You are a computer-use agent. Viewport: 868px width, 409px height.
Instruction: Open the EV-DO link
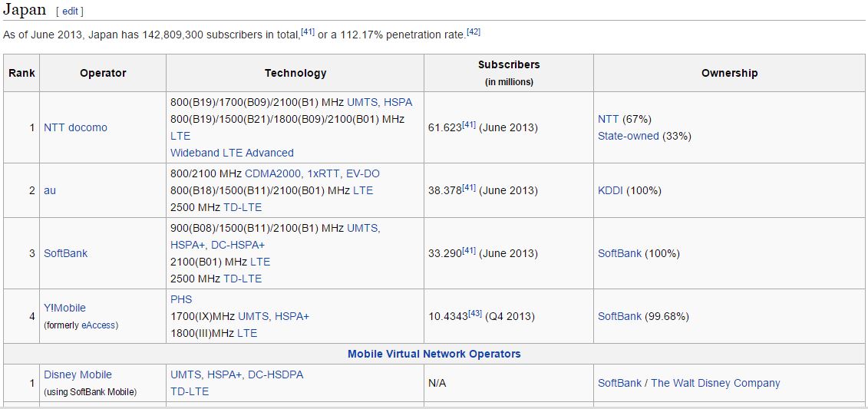coord(361,173)
